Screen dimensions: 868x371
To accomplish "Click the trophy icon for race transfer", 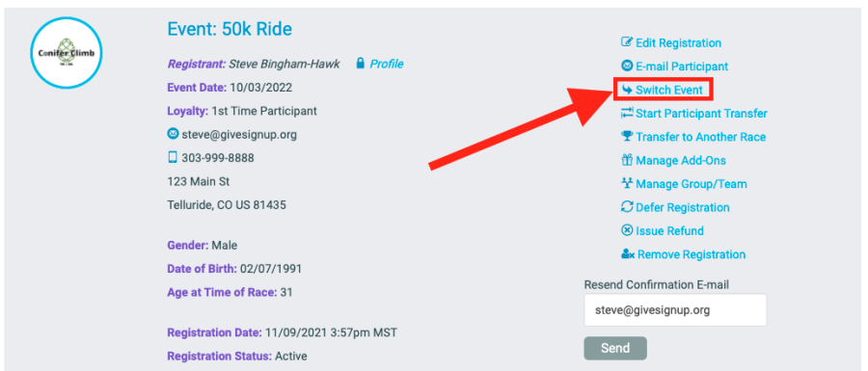I will click(627, 137).
